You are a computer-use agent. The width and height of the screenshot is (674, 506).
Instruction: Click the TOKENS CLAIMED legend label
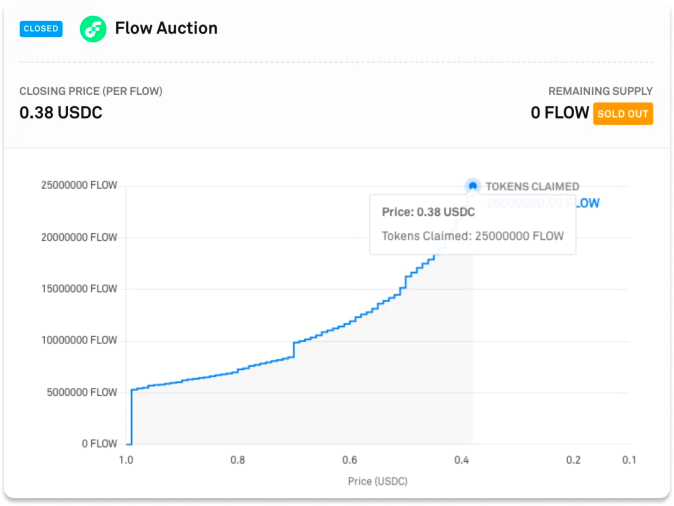pos(532,187)
